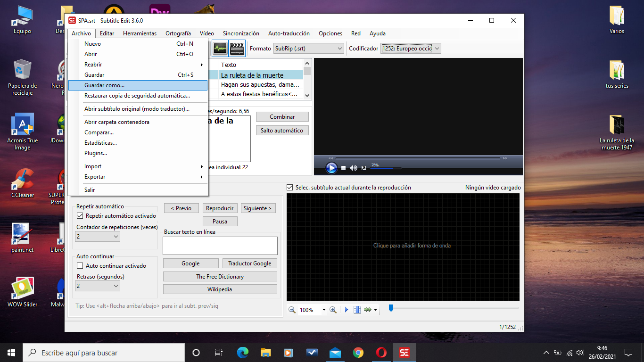Open the Formato SubRip dropdown

[x=309, y=49]
